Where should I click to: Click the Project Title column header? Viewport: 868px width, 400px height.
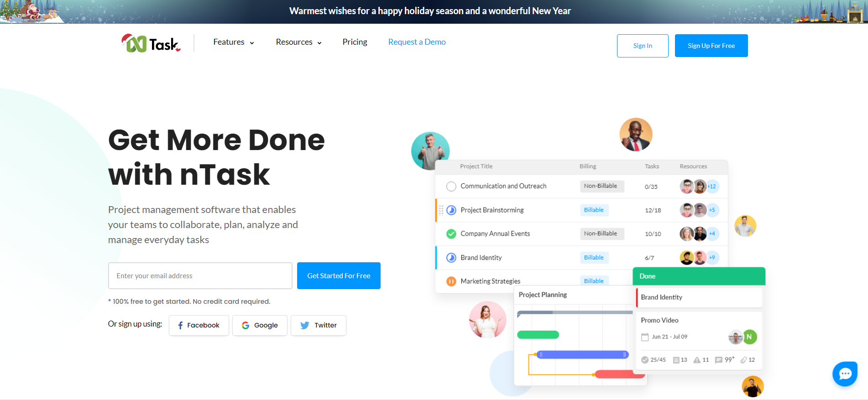coord(476,166)
